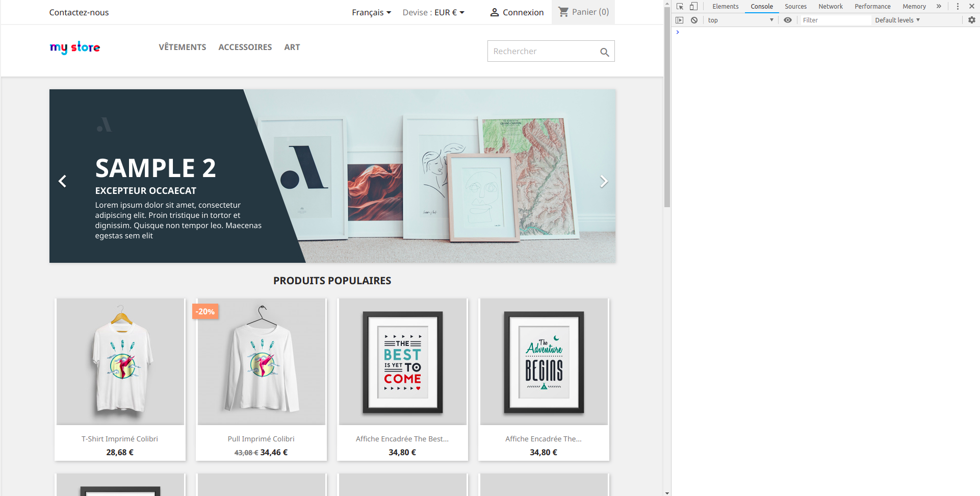Click the 34,46 € discounted price
The image size is (980, 496).
coord(274,452)
